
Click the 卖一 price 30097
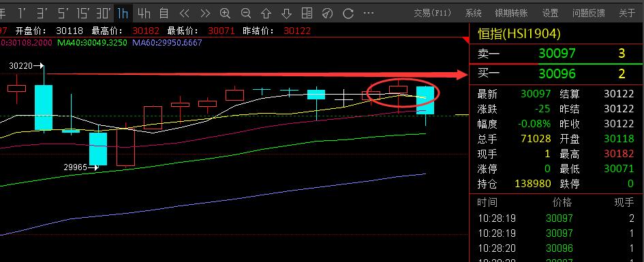point(557,53)
